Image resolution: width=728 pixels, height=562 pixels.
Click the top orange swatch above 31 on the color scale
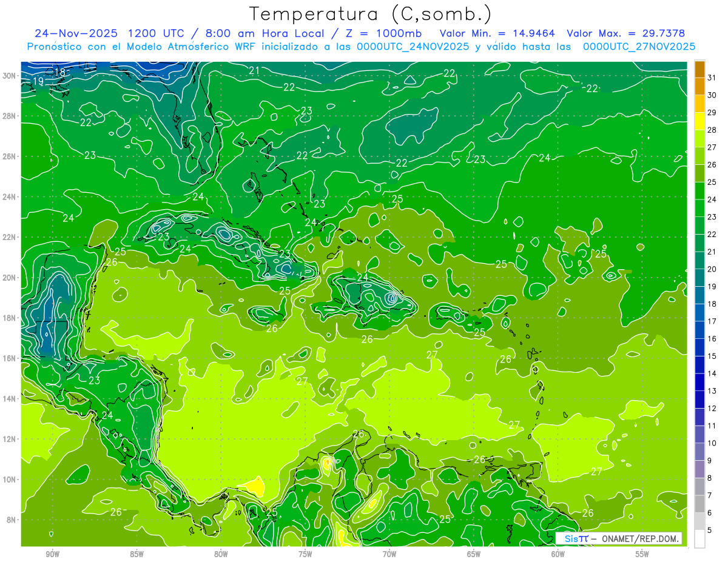click(x=699, y=69)
